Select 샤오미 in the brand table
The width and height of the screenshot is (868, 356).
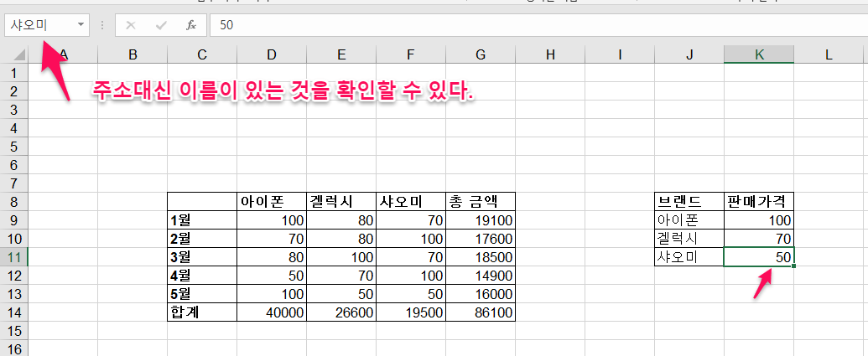(689, 257)
